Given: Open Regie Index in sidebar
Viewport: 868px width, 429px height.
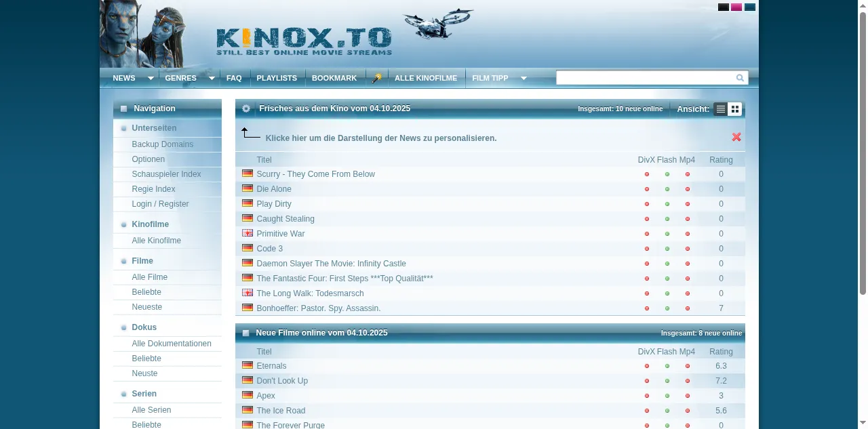Looking at the screenshot, I should [x=154, y=189].
